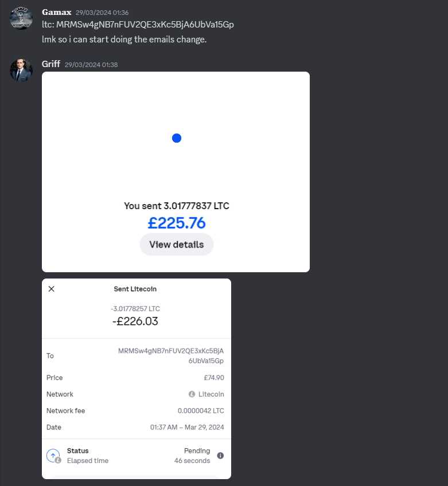This screenshot has width=448, height=486.
Task: Open Griff's profile avatar
Action: pyautogui.click(x=21, y=70)
